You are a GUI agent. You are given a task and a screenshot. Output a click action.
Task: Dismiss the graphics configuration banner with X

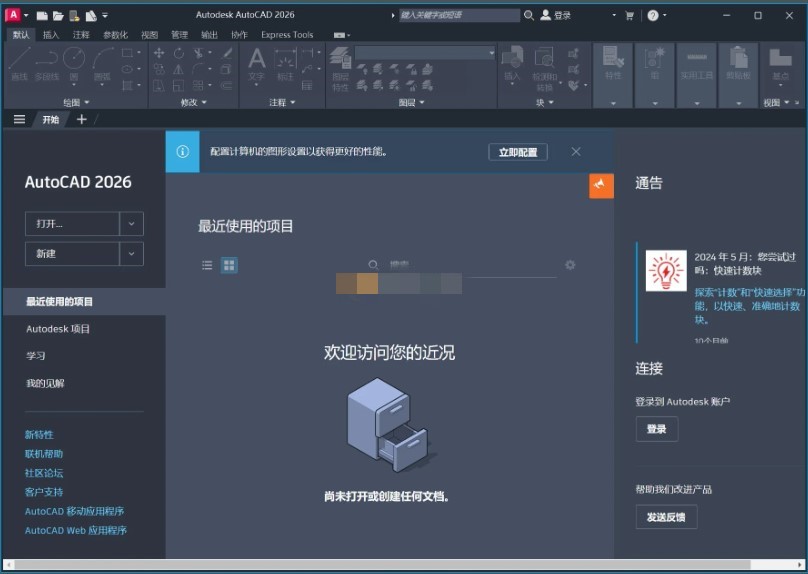(576, 151)
